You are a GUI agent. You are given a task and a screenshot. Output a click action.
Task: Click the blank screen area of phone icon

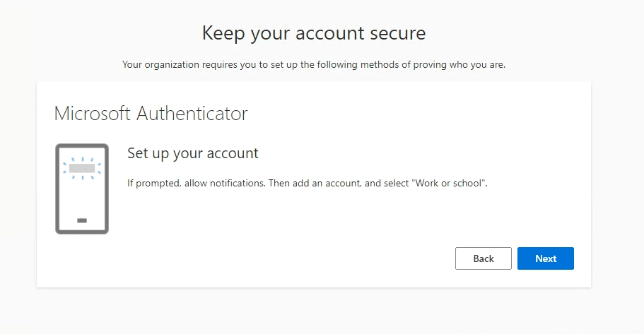point(82,198)
